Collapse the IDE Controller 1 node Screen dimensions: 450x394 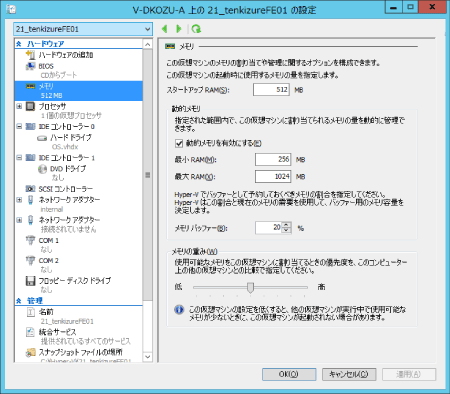point(19,158)
